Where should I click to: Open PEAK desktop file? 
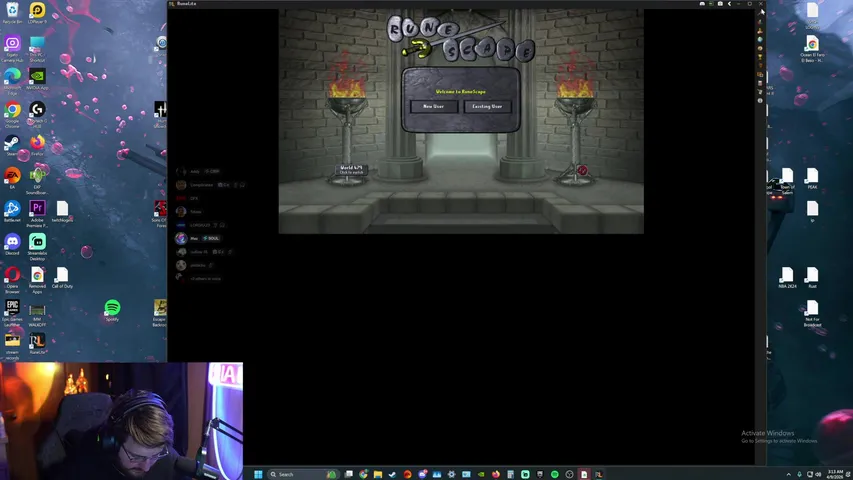[x=812, y=179]
